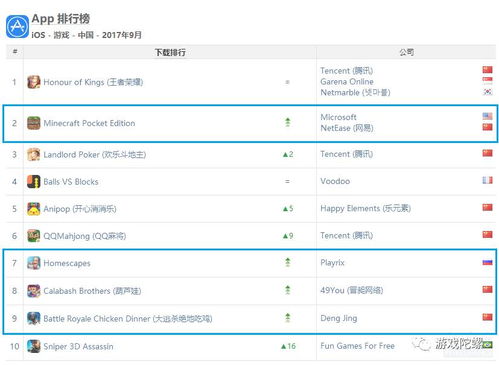Select the QQMahjong app icon
This screenshot has height=365, width=499.
point(34,236)
